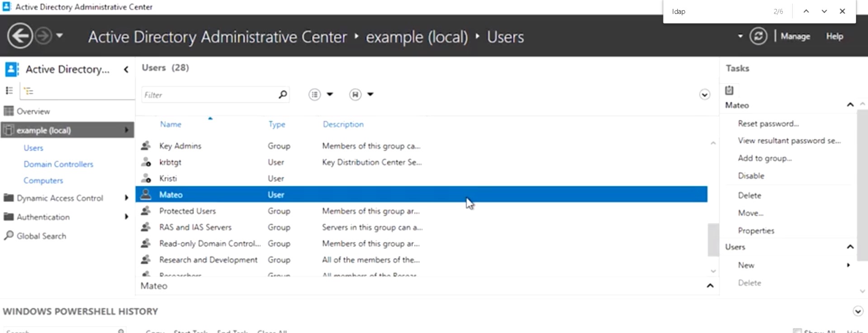Image resolution: width=868 pixels, height=333 pixels.
Task: Click the krbtgt user icon
Action: tap(146, 162)
